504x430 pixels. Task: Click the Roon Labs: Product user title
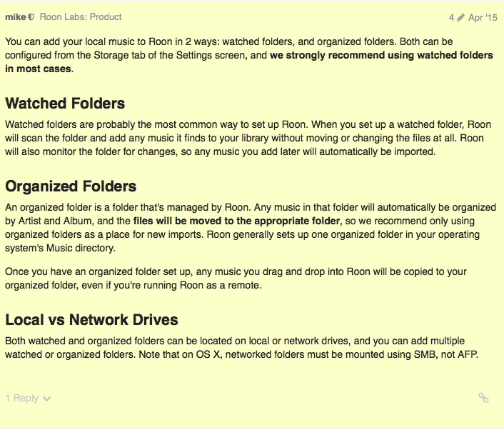(x=81, y=17)
